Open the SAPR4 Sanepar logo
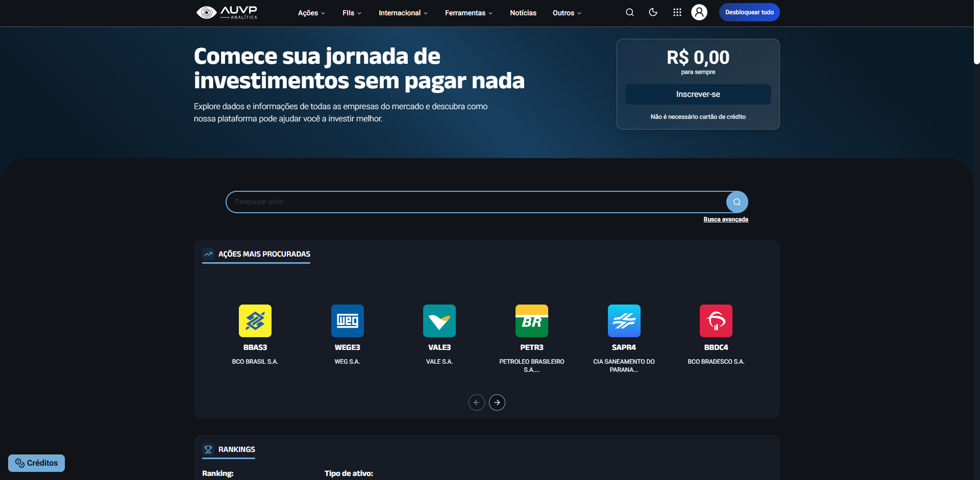This screenshot has width=980, height=480. click(x=624, y=321)
